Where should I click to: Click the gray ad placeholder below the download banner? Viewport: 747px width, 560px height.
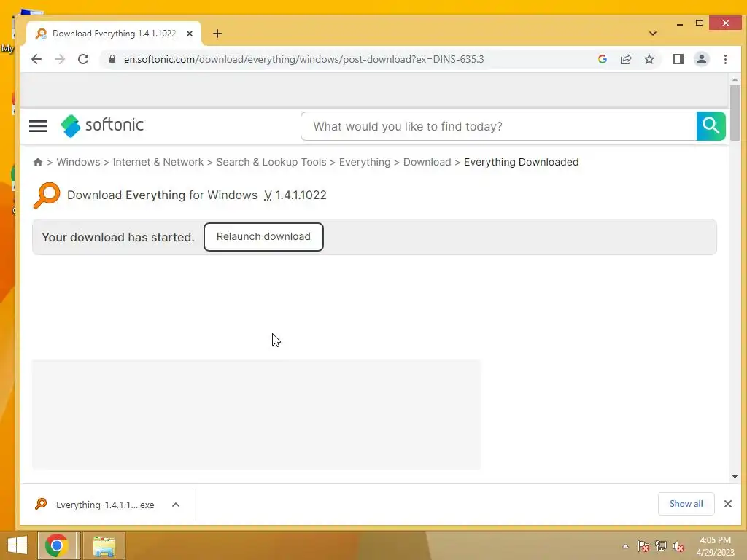pyautogui.click(x=256, y=414)
